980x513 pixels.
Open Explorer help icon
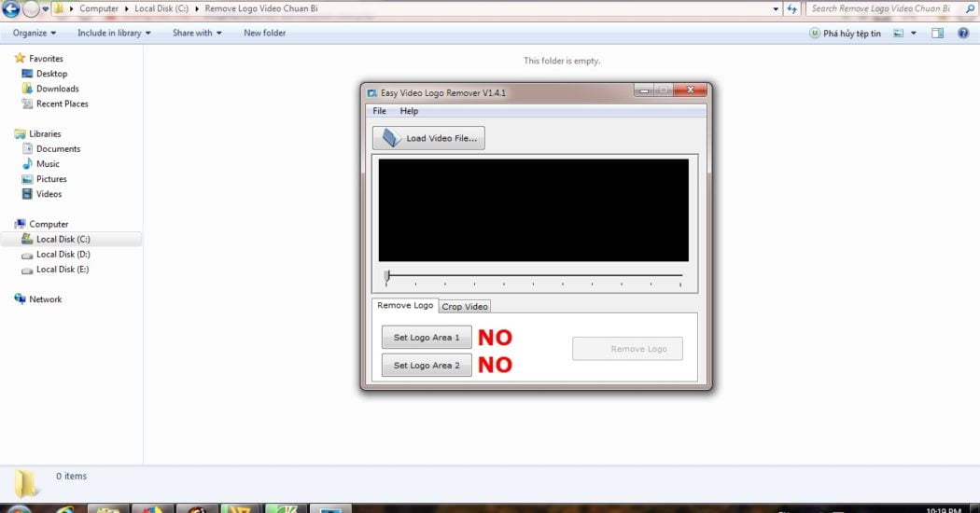963,34
